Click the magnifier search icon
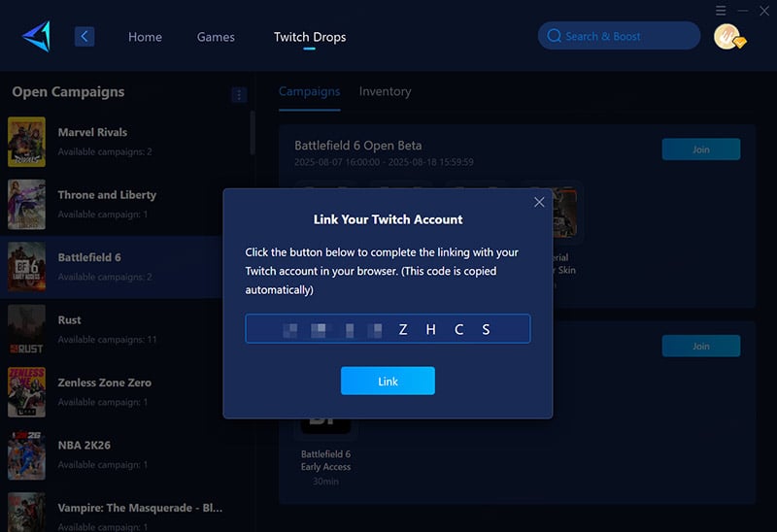 click(554, 36)
